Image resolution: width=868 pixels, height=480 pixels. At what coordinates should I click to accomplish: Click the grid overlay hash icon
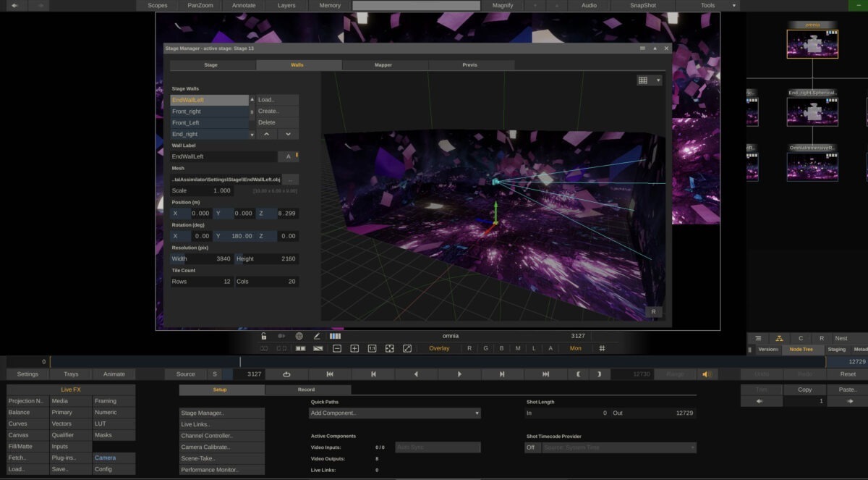(x=602, y=348)
